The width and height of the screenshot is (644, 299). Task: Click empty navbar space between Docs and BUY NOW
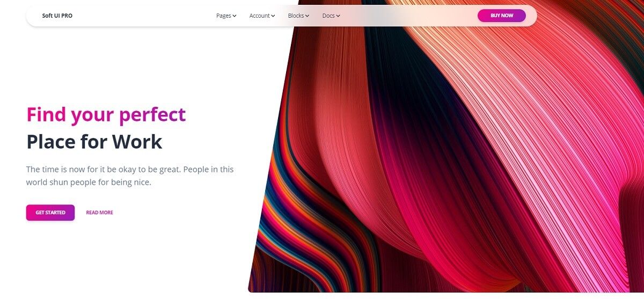(408, 16)
